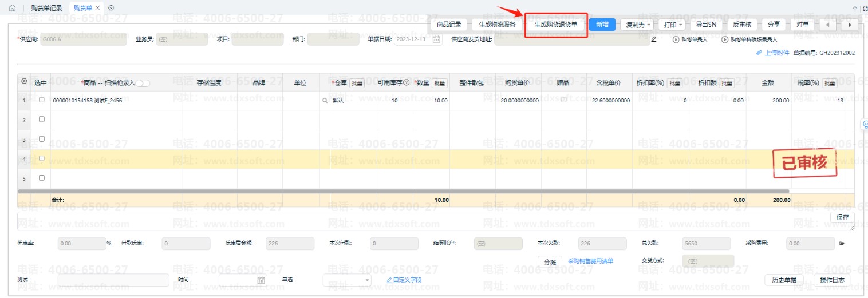Go to next document with right arrow
Screen dimensions: 868x298
tap(850, 25)
